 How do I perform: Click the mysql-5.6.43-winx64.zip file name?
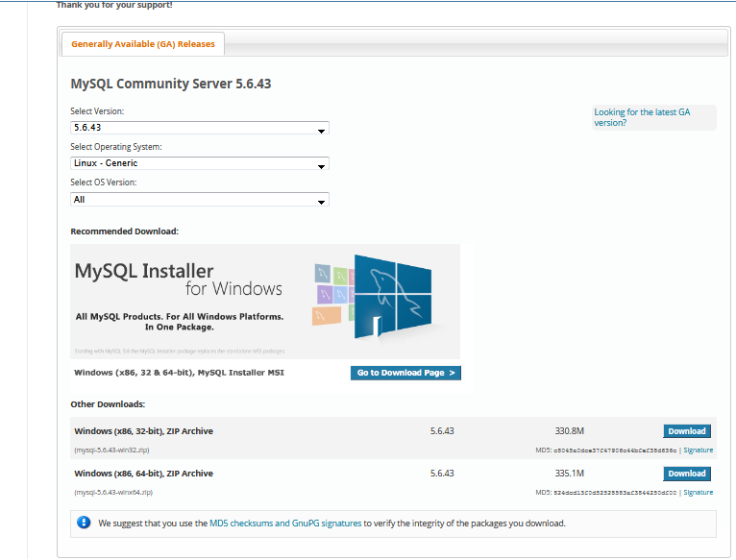(x=113, y=492)
